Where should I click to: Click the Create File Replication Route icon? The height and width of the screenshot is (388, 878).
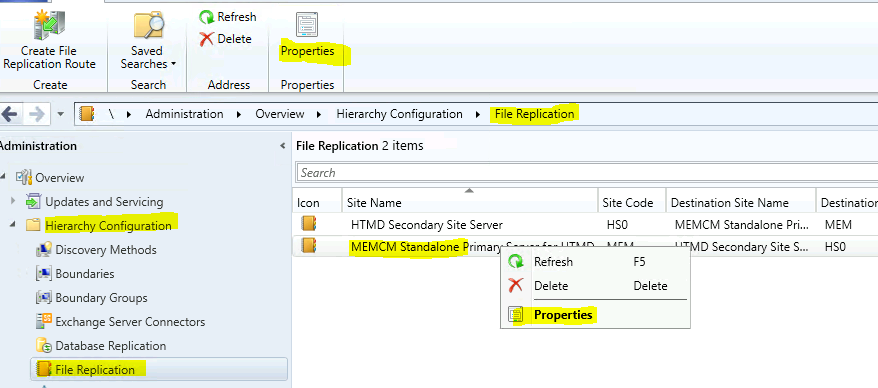point(49,25)
